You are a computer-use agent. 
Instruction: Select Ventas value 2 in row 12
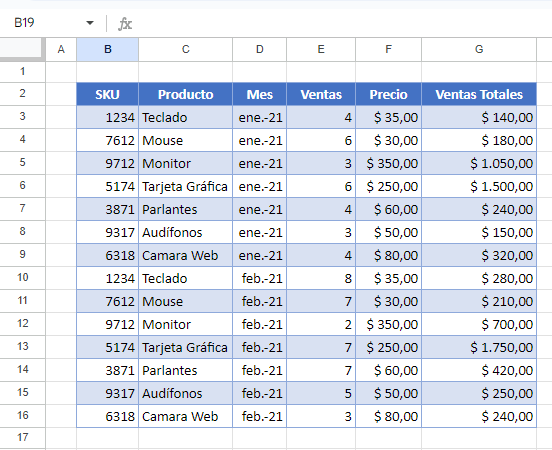[x=321, y=324]
